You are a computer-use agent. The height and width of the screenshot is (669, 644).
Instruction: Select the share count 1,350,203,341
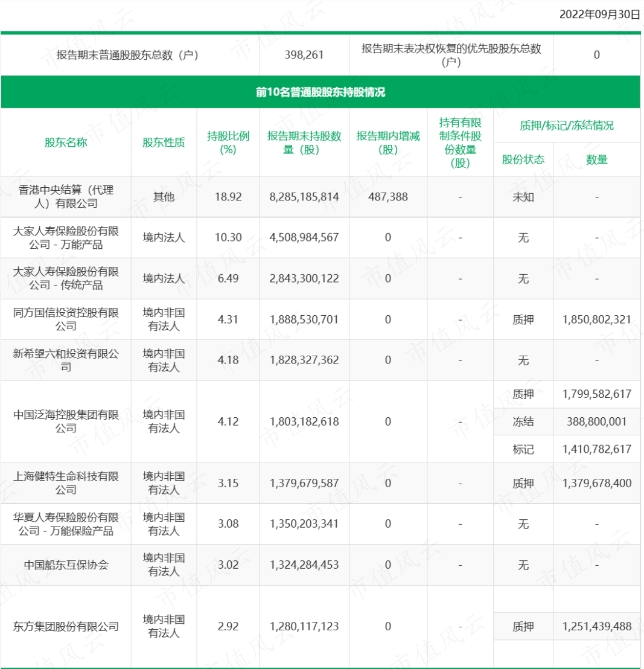coord(304,523)
